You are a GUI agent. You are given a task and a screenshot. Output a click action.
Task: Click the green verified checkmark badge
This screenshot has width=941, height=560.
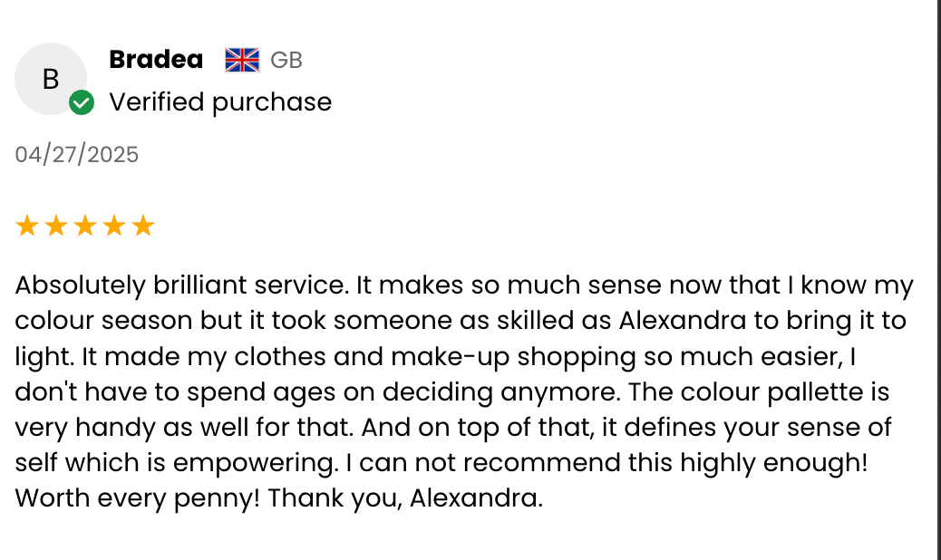(82, 103)
